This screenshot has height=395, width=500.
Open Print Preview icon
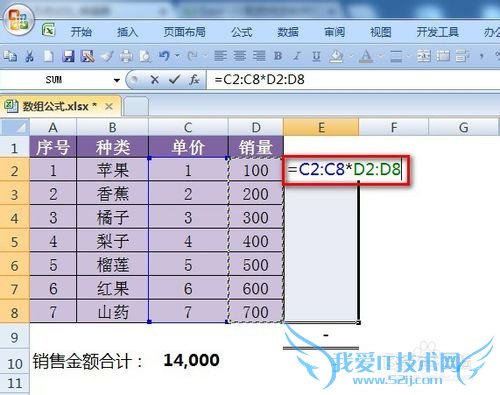pyautogui.click(x=145, y=56)
